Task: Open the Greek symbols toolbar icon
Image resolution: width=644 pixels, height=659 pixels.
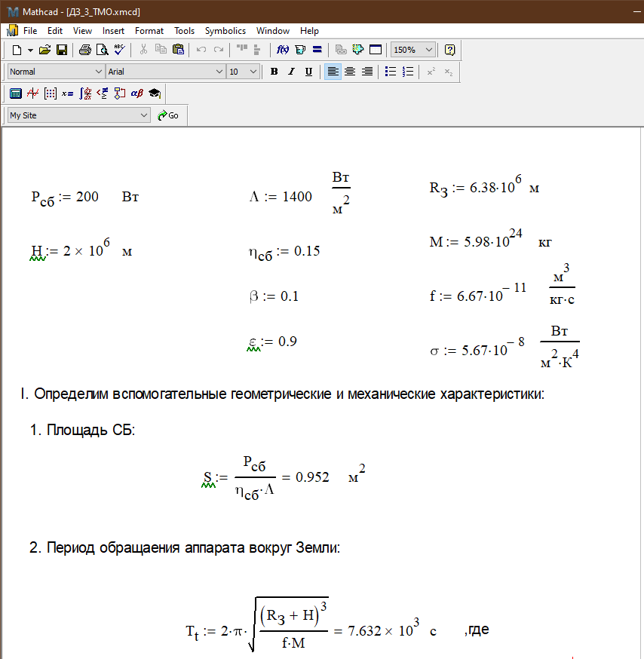Action: click(x=136, y=93)
